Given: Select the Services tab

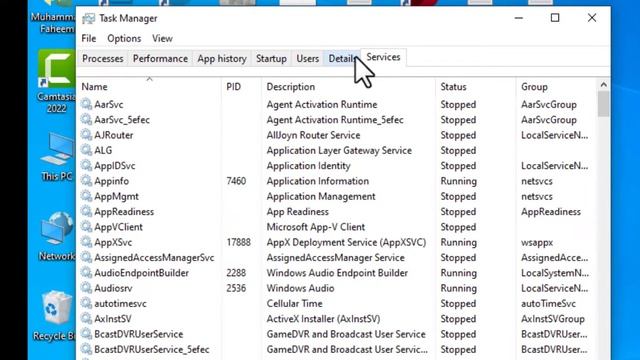Looking at the screenshot, I should pos(383,58).
